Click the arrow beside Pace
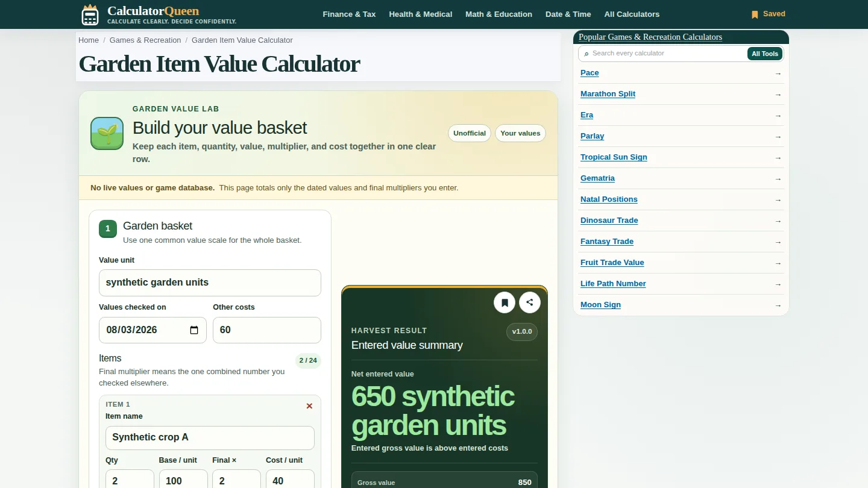 click(x=778, y=74)
